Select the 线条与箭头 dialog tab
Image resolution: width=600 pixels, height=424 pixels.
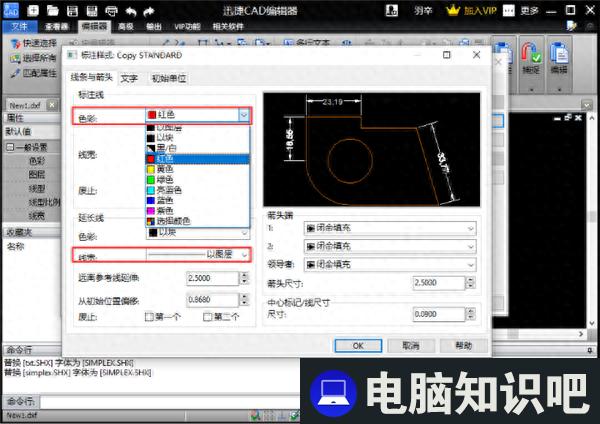(x=91, y=77)
